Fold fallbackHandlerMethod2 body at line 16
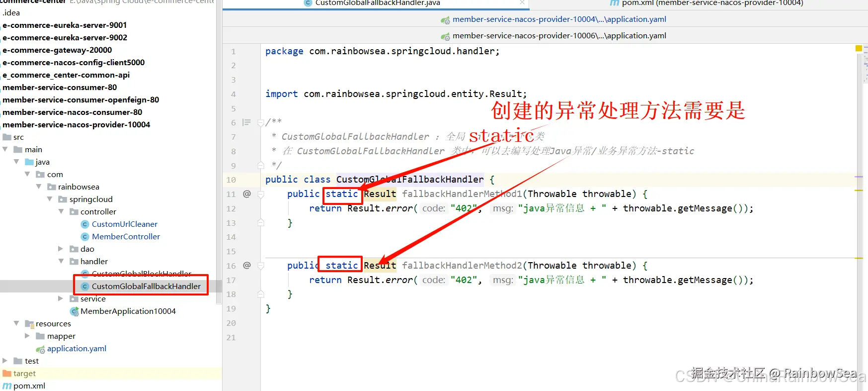 click(261, 266)
